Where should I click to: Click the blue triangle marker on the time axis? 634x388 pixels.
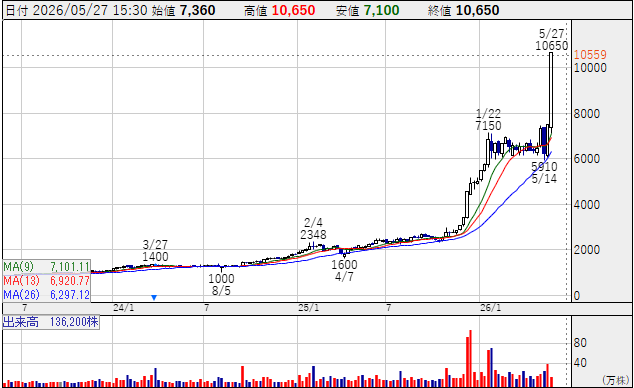point(154,297)
